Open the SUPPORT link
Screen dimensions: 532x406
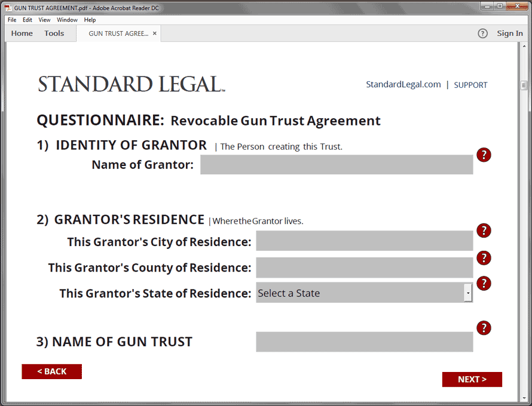[x=470, y=85]
